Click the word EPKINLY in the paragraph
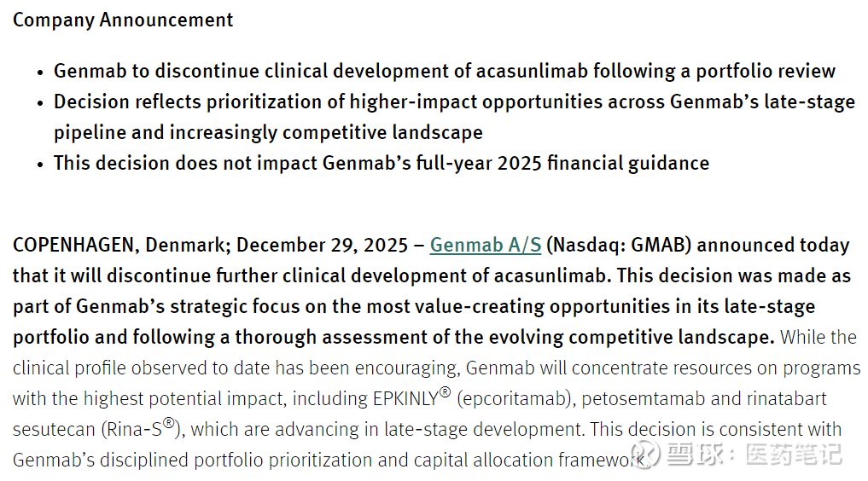 click(x=405, y=399)
